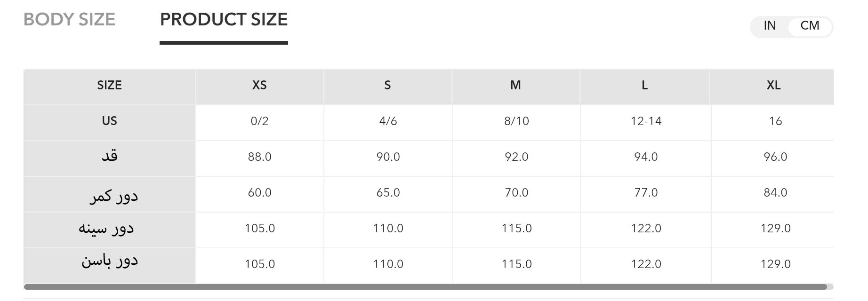Select the 88.0 length cell for XS
This screenshot has width=868, height=301.
pyautogui.click(x=259, y=157)
